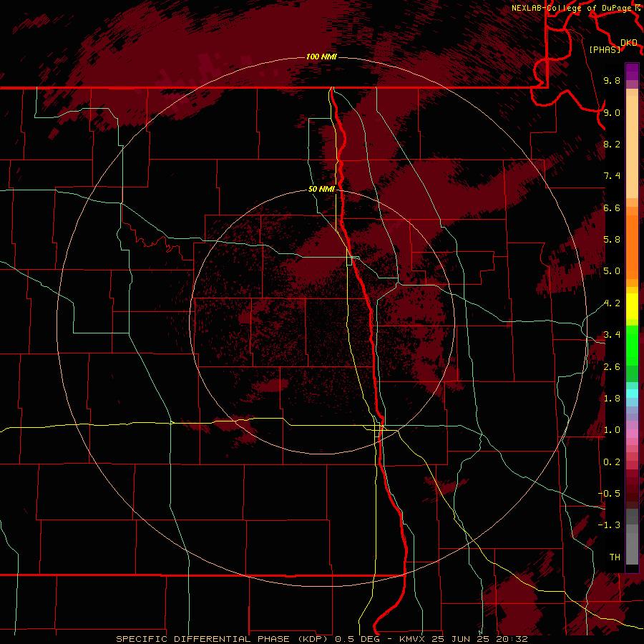Select the 8.2 color scale label
This screenshot has height=644, width=644.
click(x=612, y=144)
